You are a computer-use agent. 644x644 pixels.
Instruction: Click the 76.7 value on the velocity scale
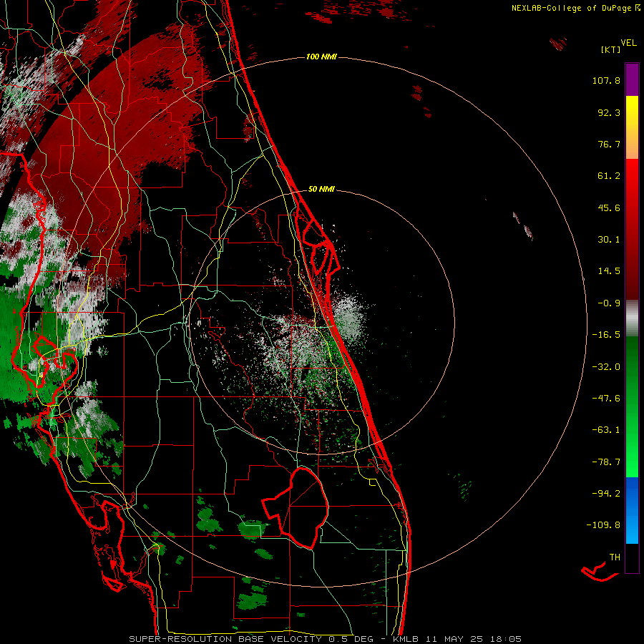click(609, 144)
